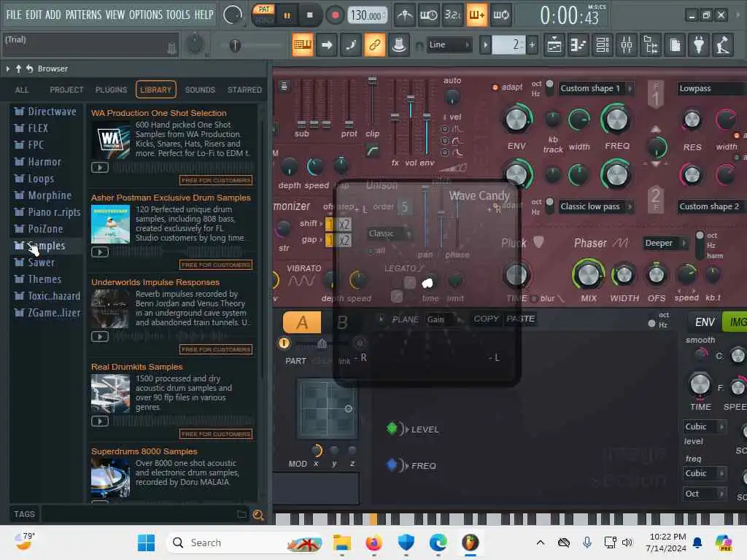The image size is (747, 560).
Task: Open the Piano roll icon
Action: point(578,45)
